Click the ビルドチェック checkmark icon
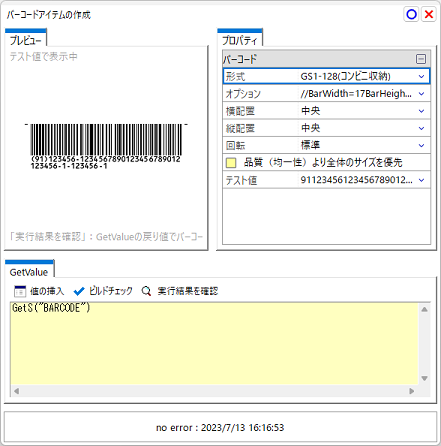The image size is (441, 446). point(79,291)
